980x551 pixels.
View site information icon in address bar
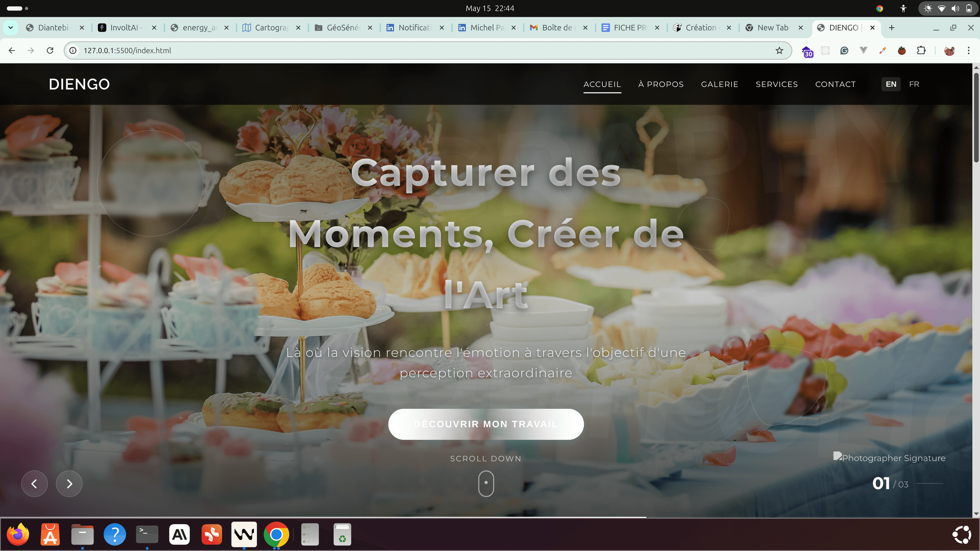point(73,51)
